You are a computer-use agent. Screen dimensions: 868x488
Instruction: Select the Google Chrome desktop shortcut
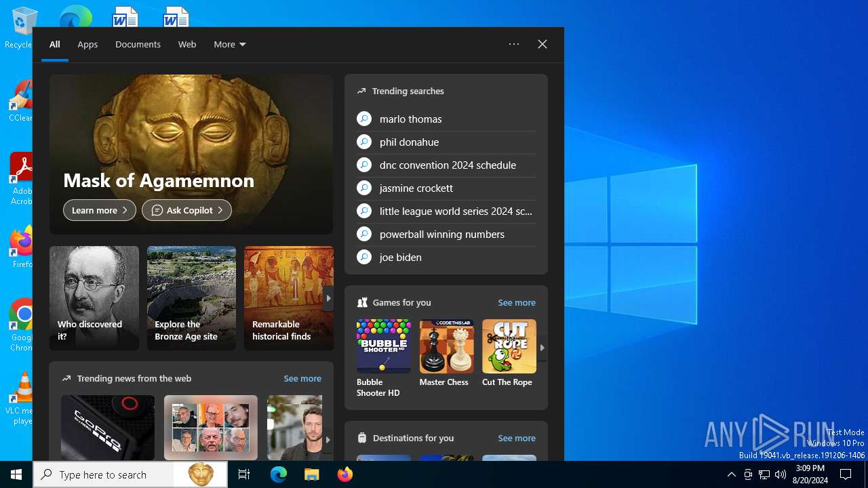(21, 324)
